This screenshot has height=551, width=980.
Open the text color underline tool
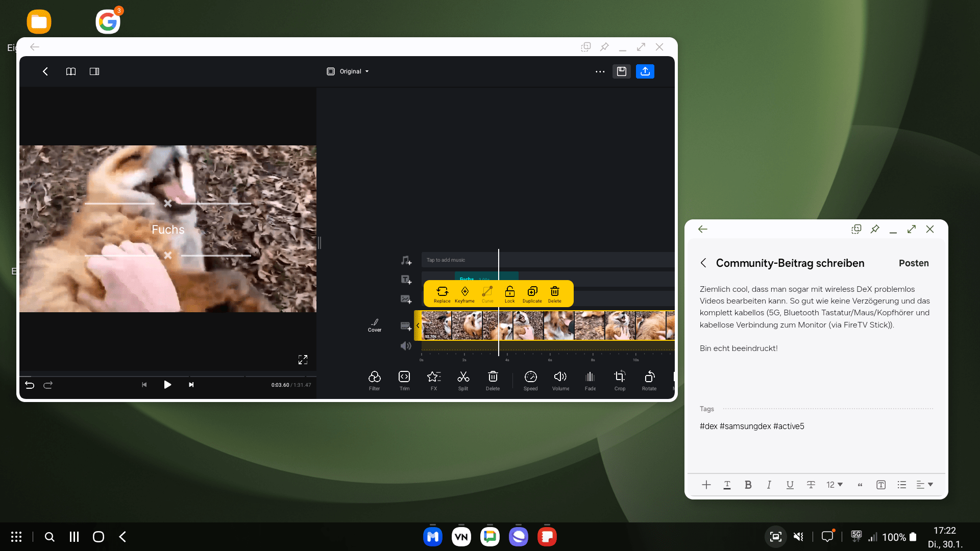pyautogui.click(x=727, y=485)
